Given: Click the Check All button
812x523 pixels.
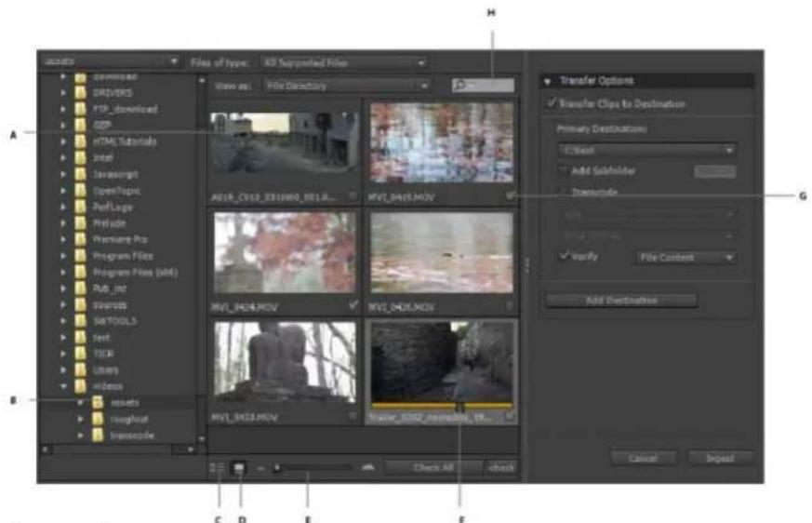Looking at the screenshot, I should pyautogui.click(x=434, y=467).
